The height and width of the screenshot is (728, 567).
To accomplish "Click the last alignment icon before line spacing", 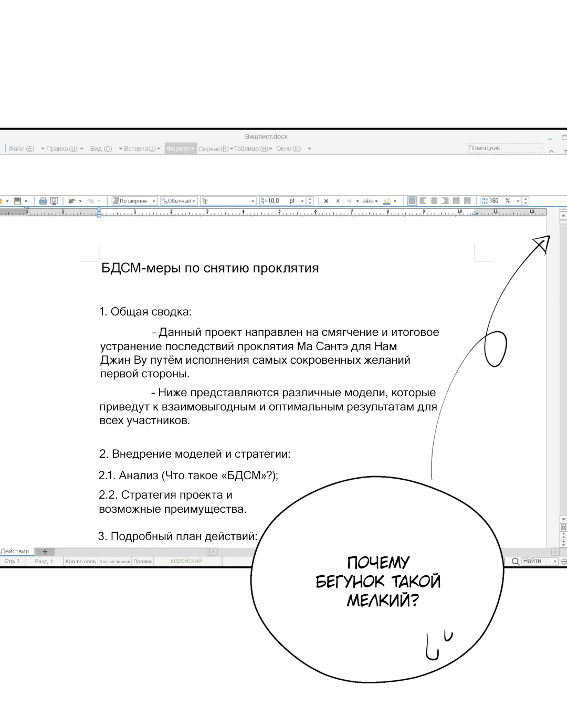I will coord(467,201).
